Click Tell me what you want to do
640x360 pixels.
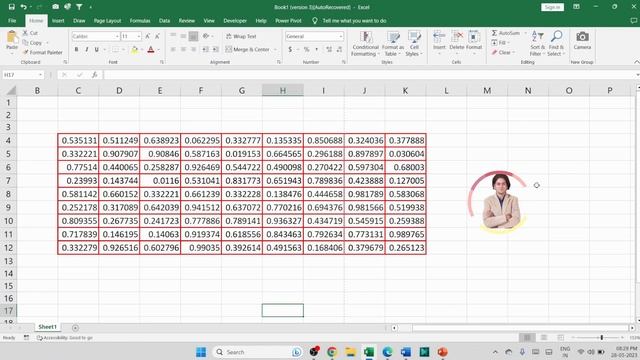click(x=354, y=20)
